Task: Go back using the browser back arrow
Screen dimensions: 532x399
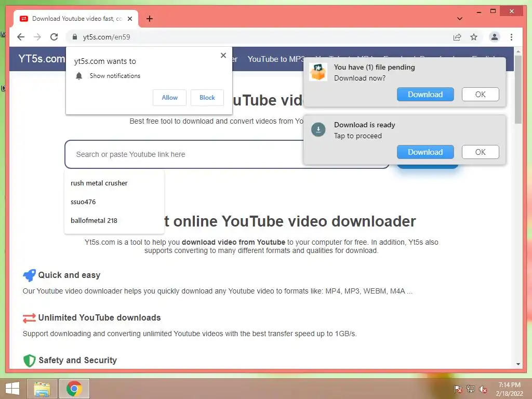Action: point(21,37)
